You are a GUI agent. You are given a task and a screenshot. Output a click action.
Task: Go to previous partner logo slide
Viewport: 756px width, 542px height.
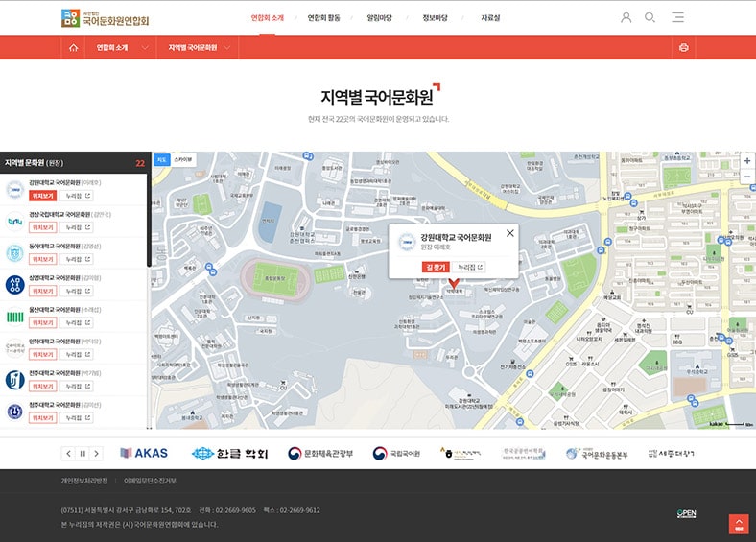pos(68,453)
